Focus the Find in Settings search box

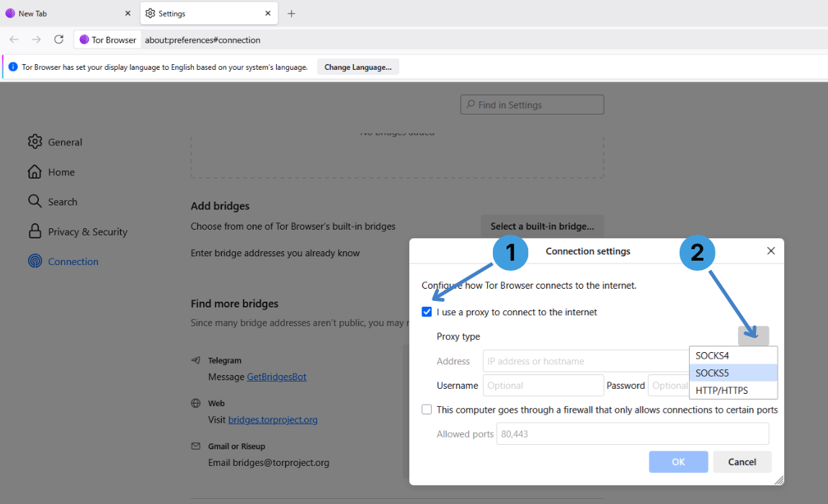coord(532,104)
